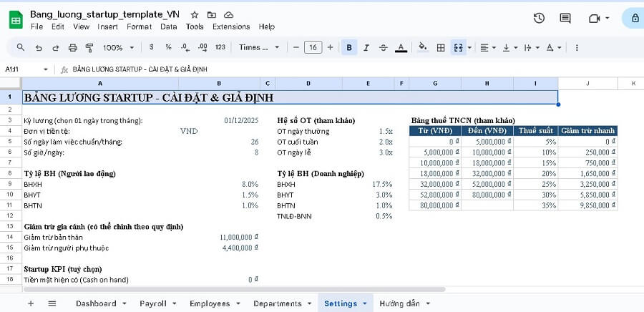
Task: Toggle Strikethrough formatting
Action: click(384, 48)
